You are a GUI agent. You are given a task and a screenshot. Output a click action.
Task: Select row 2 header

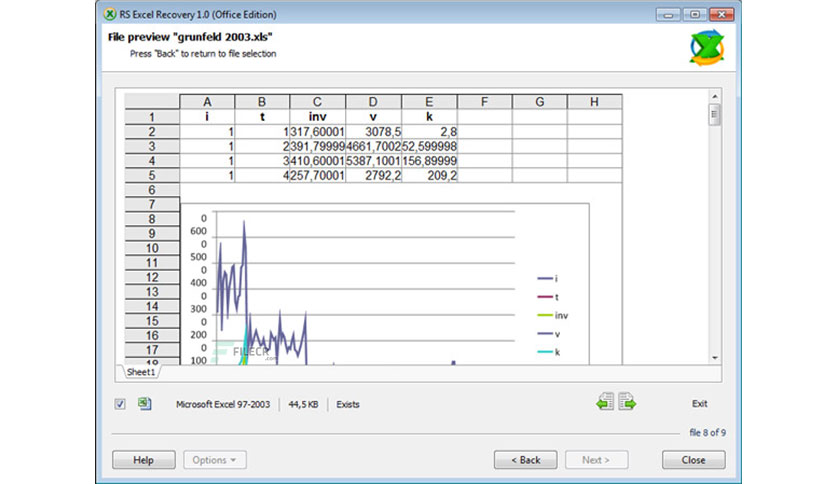[152, 132]
